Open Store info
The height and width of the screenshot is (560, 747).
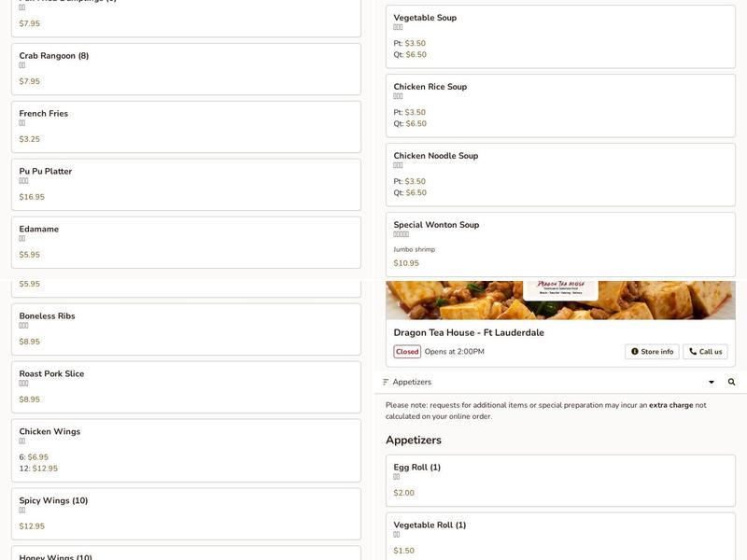652,352
